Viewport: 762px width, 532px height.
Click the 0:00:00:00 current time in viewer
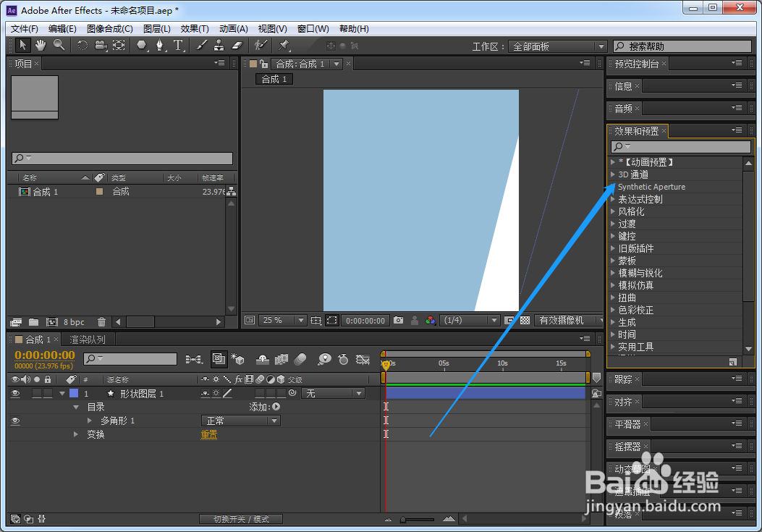tap(365, 321)
